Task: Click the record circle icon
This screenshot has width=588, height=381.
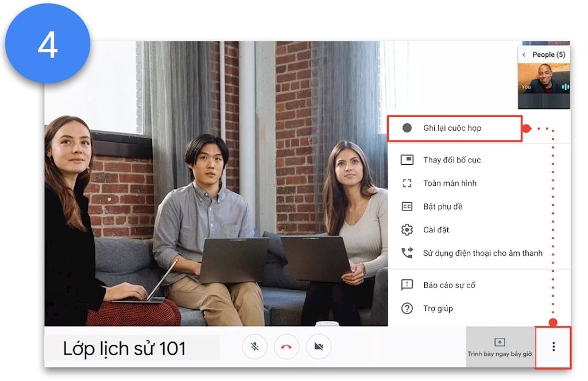Action: pyautogui.click(x=407, y=128)
